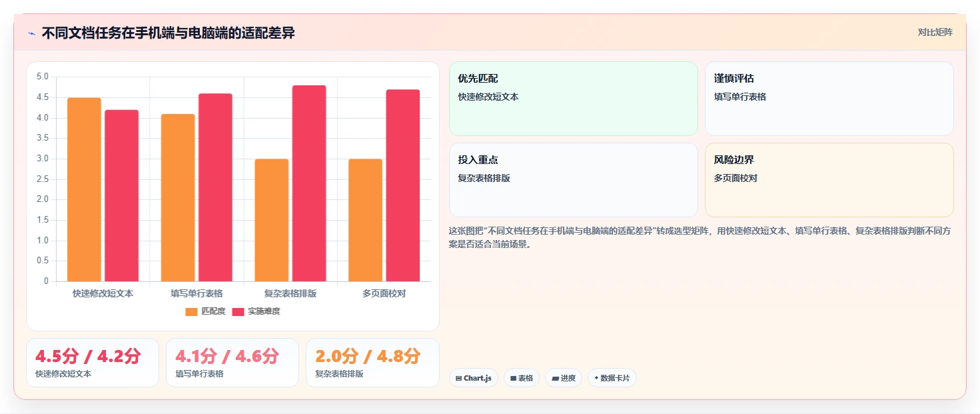Click the orange 匹配度 bar for 多页面校对
Image resolution: width=980 pixels, height=414 pixels.
365,220
